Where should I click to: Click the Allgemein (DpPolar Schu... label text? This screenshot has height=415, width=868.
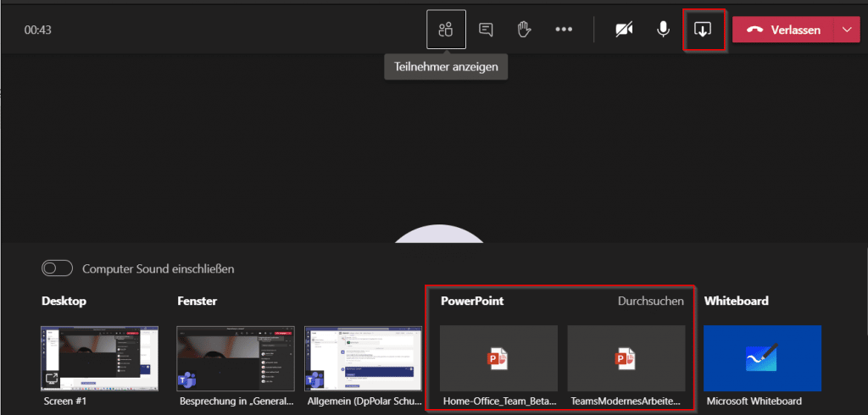364,401
